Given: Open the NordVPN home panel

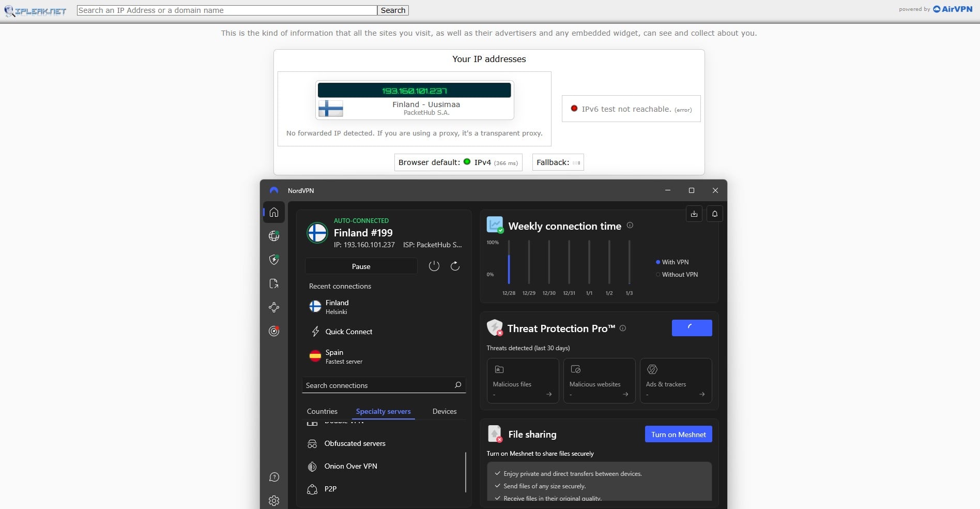Looking at the screenshot, I should 274,212.
